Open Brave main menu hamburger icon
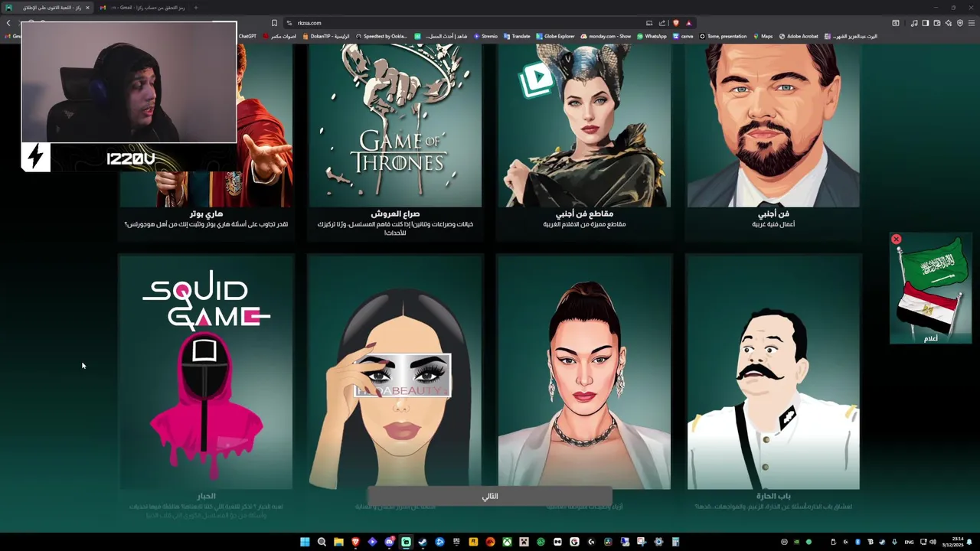The height and width of the screenshot is (551, 980). point(972,23)
